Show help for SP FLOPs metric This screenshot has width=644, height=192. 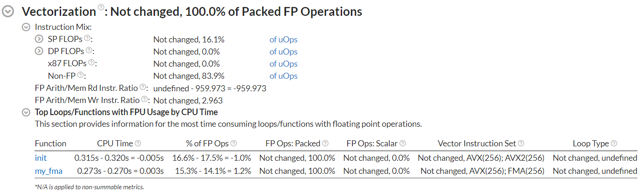tap(87, 39)
